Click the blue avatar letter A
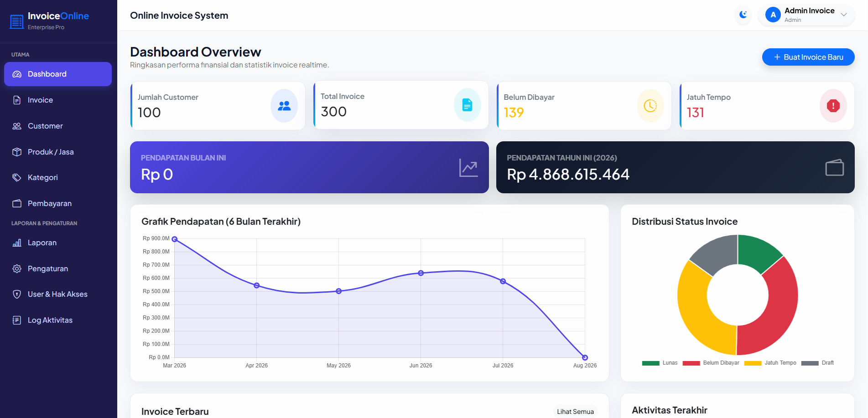This screenshot has height=418, width=868. [773, 15]
